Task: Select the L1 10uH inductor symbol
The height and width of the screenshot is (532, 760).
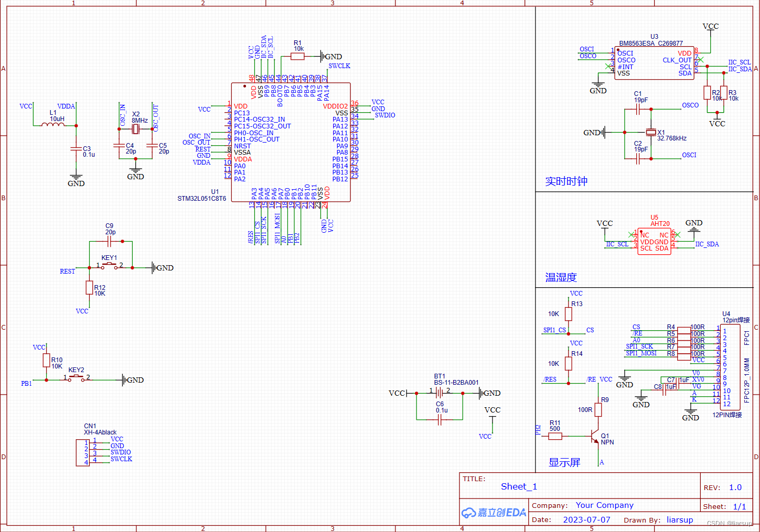Action: (53, 124)
